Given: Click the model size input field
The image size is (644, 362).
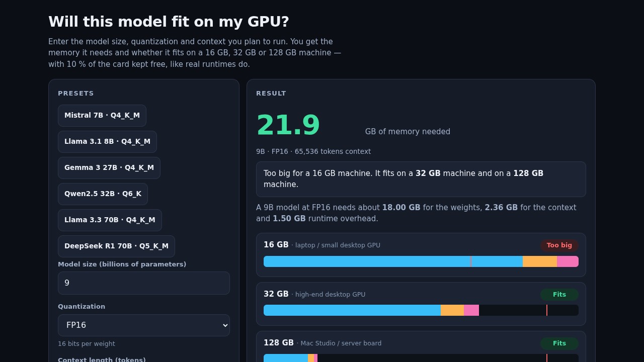Looking at the screenshot, I should tap(144, 283).
